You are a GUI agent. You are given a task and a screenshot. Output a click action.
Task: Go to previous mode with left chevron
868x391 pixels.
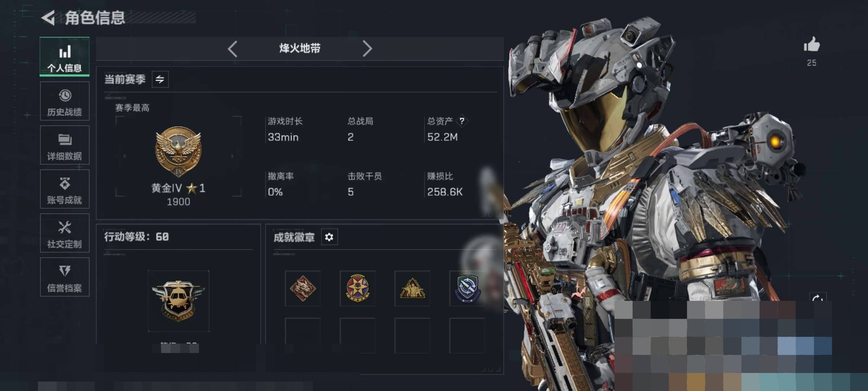[233, 49]
